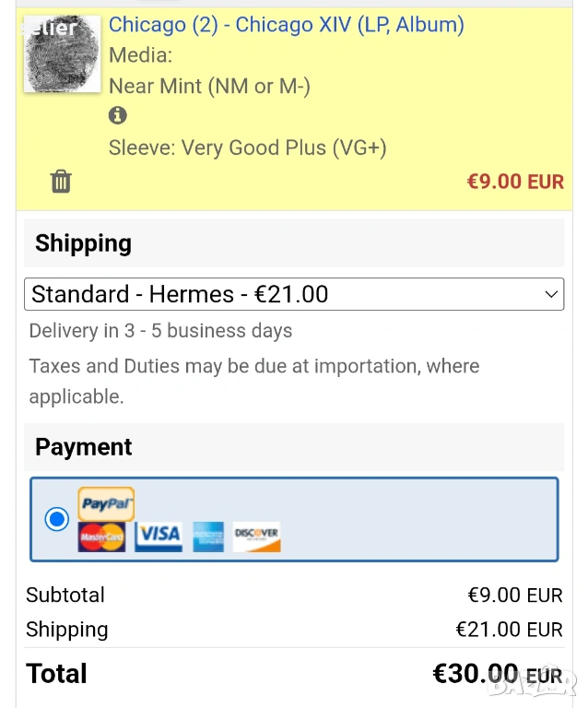
Task: Click the American Express card icon
Action: point(208,537)
